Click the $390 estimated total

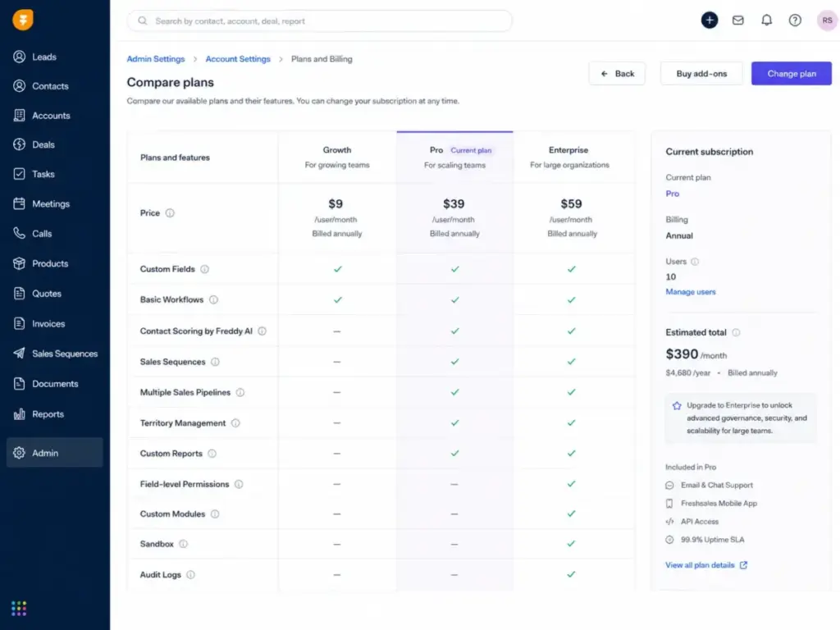[682, 354]
